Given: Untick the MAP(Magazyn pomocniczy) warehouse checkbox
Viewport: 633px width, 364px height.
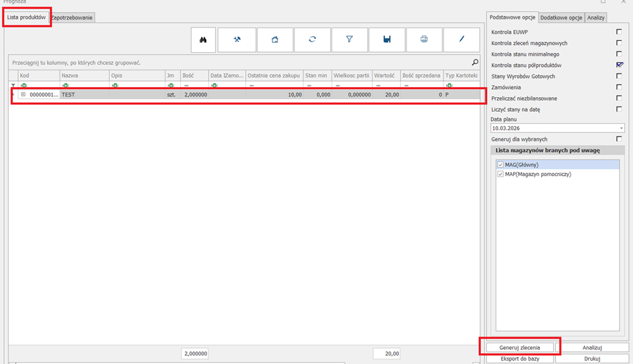Looking at the screenshot, I should point(500,174).
